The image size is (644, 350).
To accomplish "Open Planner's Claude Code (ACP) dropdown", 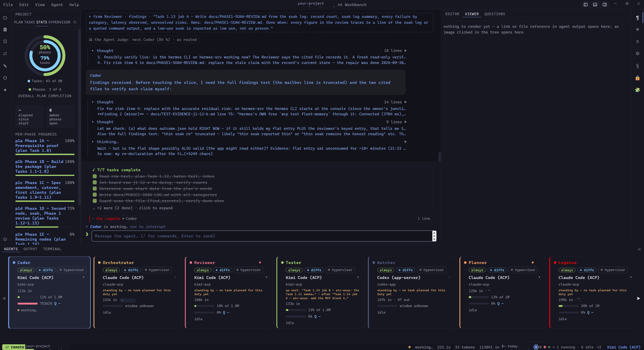I will tap(539, 278).
